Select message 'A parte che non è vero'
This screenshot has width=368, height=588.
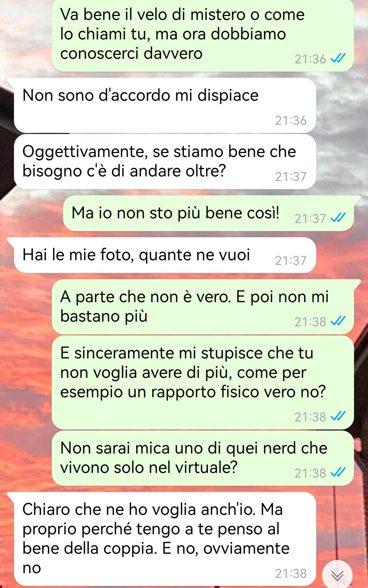tap(203, 307)
